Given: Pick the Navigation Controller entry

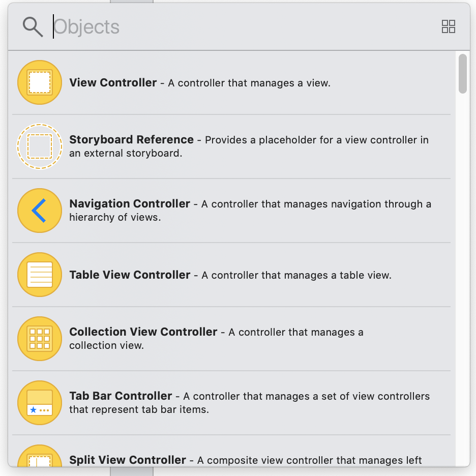Looking at the screenshot, I should point(229,211).
